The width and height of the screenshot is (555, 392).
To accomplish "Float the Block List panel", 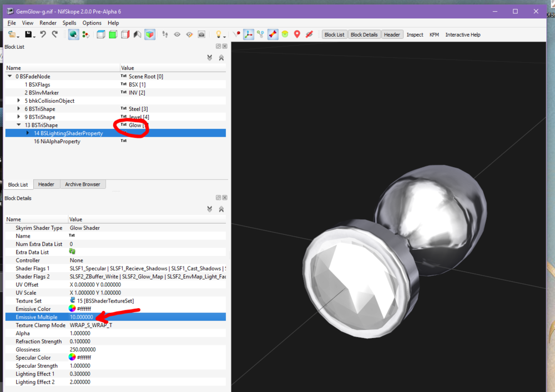I will coord(218,47).
